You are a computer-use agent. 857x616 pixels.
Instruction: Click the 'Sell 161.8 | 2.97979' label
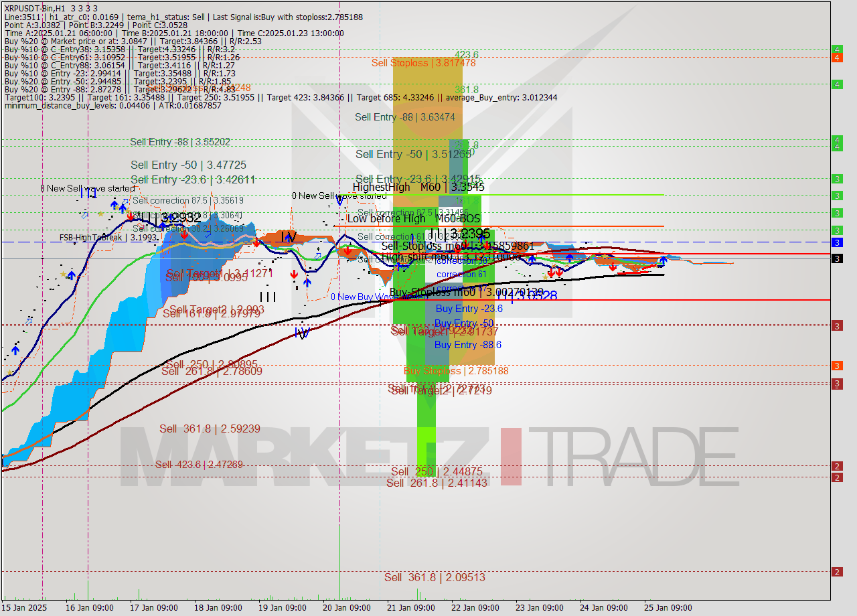[x=212, y=313]
